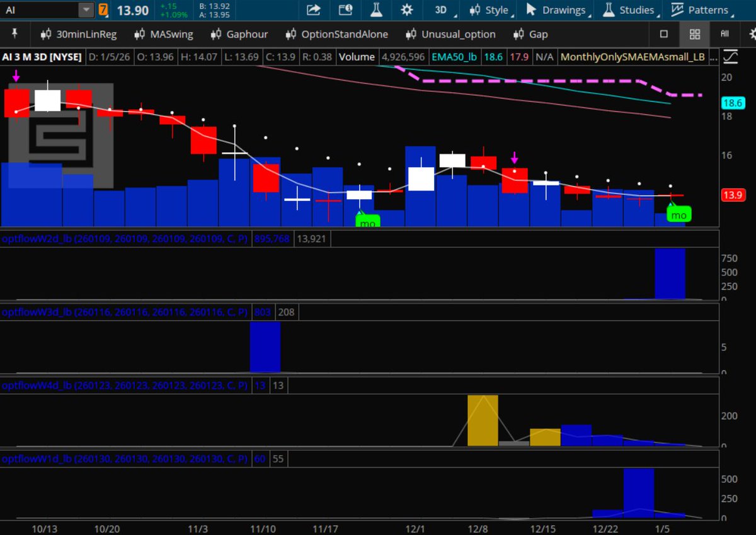Open the symbol dropdown arrow next to AI
Image resolution: width=756 pixels, height=535 pixels.
click(86, 10)
